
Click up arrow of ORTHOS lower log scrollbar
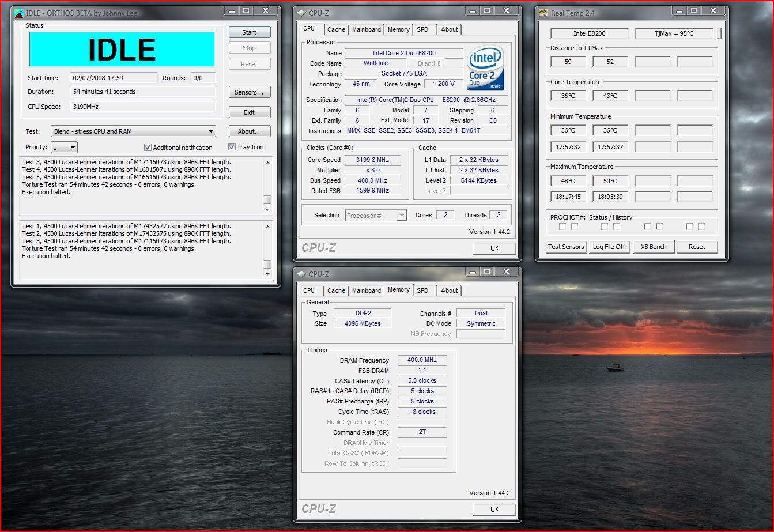[267, 227]
